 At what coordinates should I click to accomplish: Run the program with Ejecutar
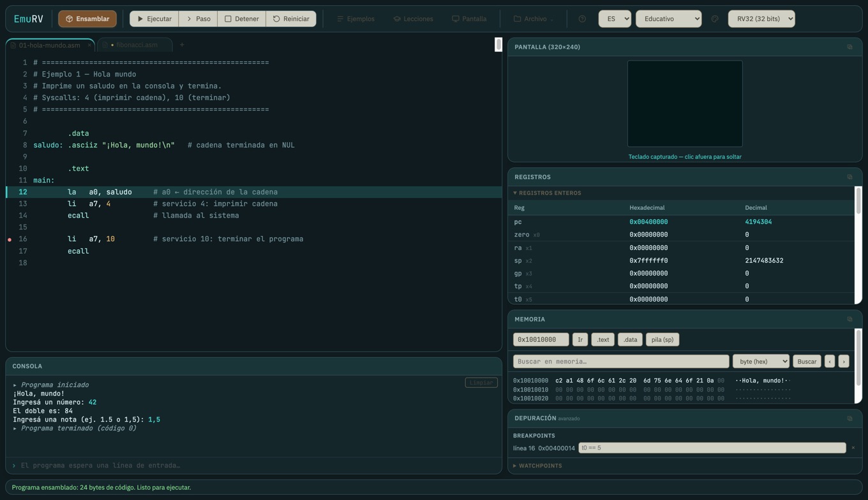154,19
